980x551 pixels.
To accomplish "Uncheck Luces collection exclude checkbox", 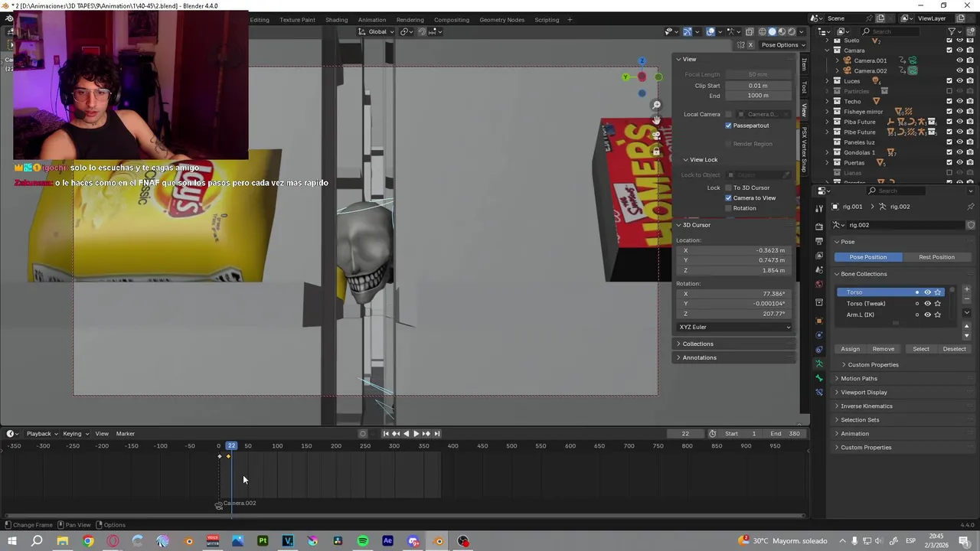I will (x=949, y=80).
